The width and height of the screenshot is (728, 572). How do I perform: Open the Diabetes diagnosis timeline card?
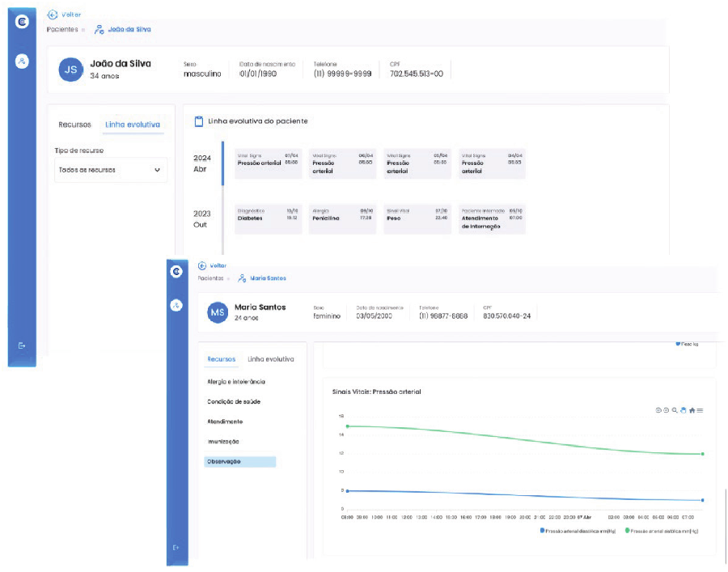(x=268, y=218)
